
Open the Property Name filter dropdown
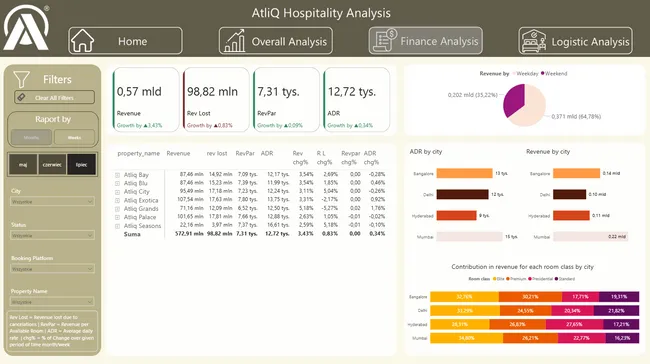pos(52,302)
